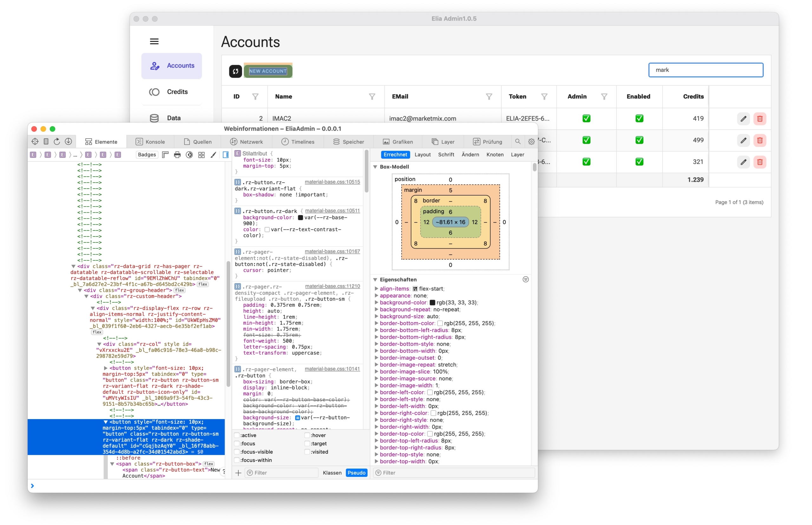Screen dimensions: 812x525
Task: Delete the account row with 321 credits
Action: (x=759, y=161)
